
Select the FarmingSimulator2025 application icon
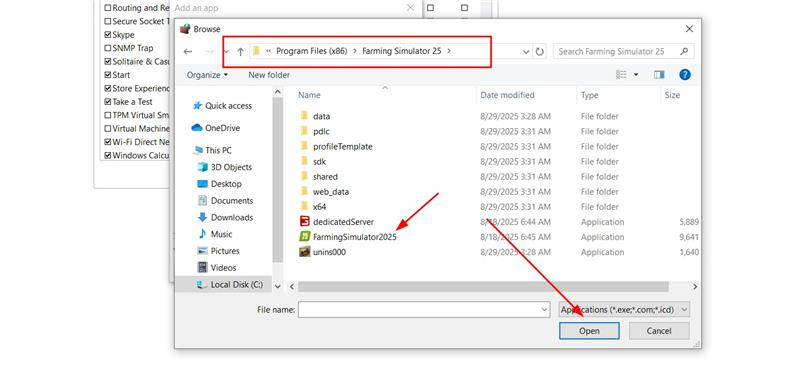click(x=305, y=237)
